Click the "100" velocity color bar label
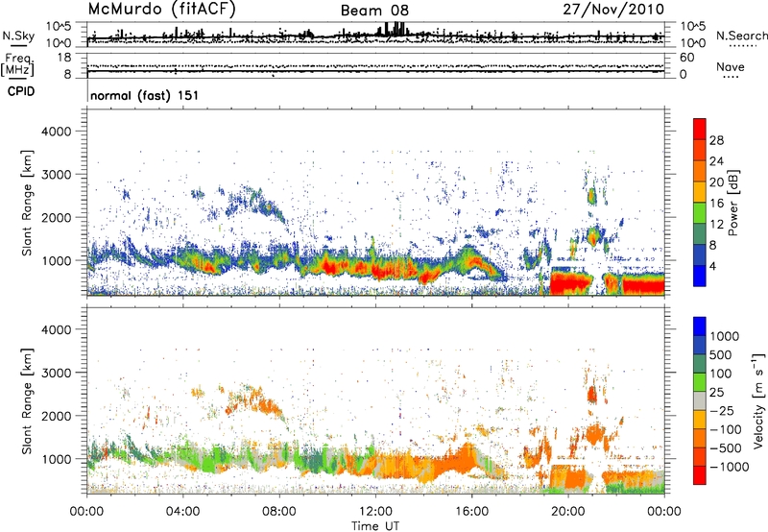Viewport: 768px width, 532px height. point(721,374)
